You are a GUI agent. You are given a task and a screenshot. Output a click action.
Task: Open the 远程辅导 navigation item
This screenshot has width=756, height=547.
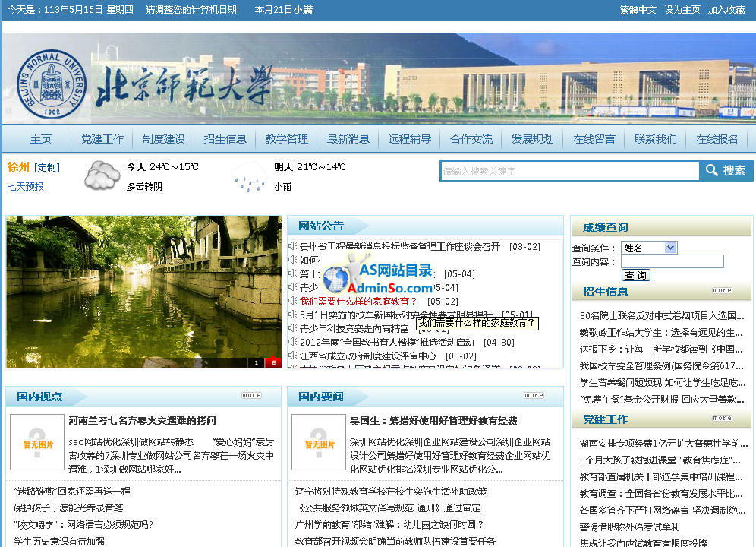pyautogui.click(x=409, y=139)
